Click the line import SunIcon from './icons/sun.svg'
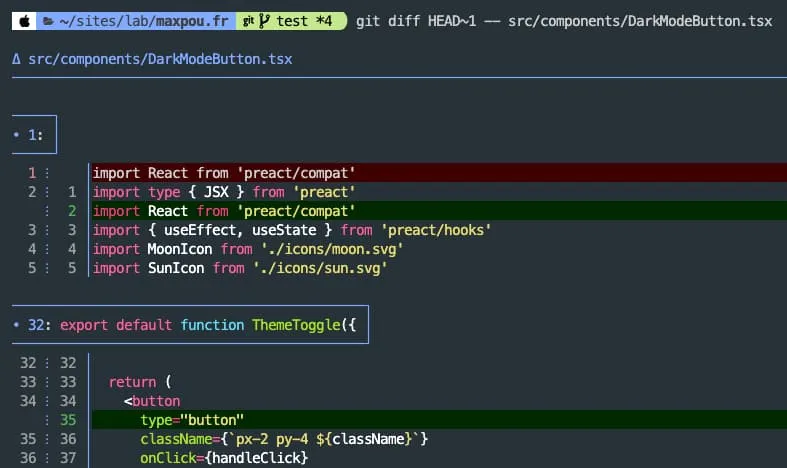Viewport: 787px width, 468px height. click(x=240, y=268)
